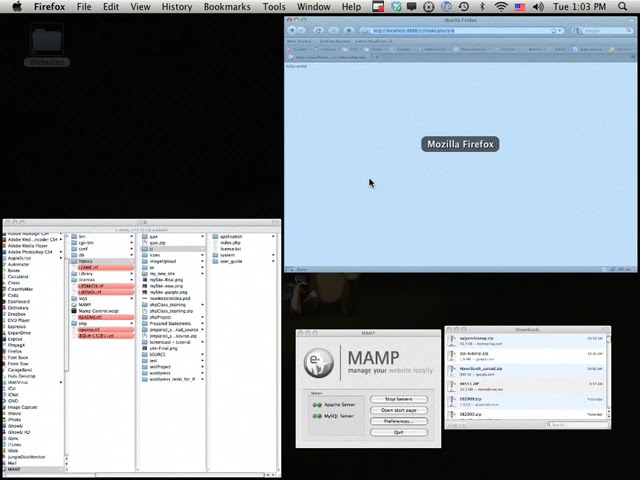Click Open start page in MAMP
This screenshot has height=480, width=640.
click(x=399, y=410)
